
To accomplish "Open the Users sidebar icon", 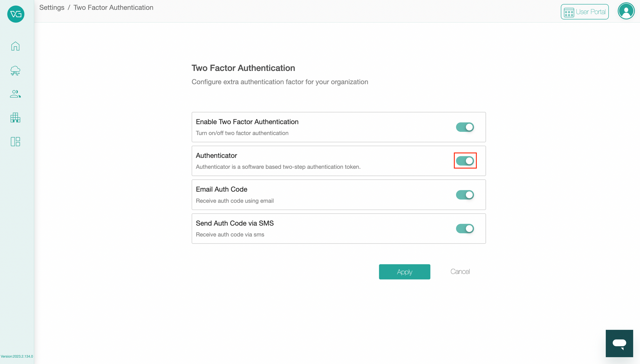I will pos(15,94).
